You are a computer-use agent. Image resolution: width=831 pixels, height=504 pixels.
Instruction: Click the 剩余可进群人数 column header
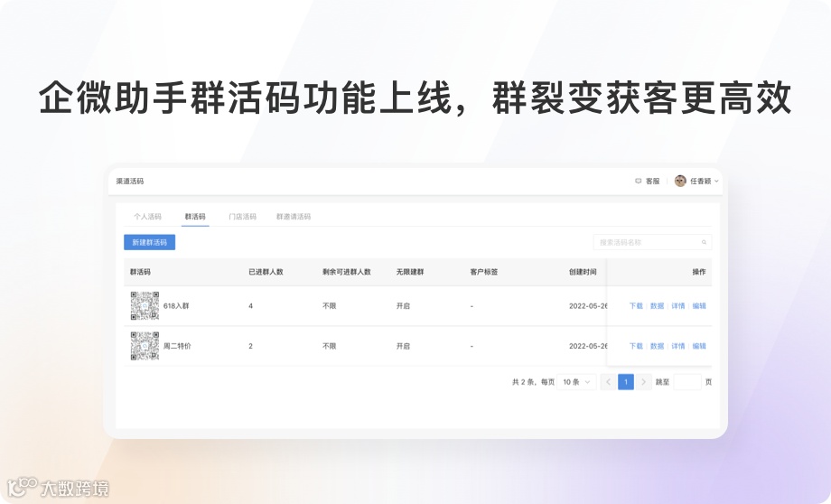coord(347,272)
